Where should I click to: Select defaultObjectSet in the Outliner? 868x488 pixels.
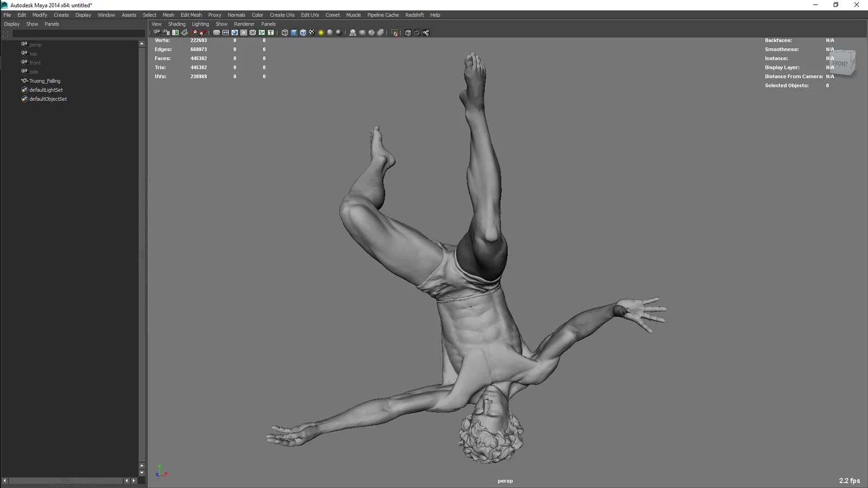48,99
